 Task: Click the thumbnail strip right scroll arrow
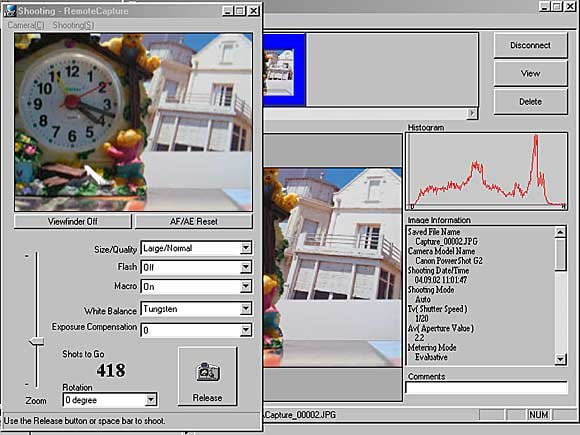point(472,113)
